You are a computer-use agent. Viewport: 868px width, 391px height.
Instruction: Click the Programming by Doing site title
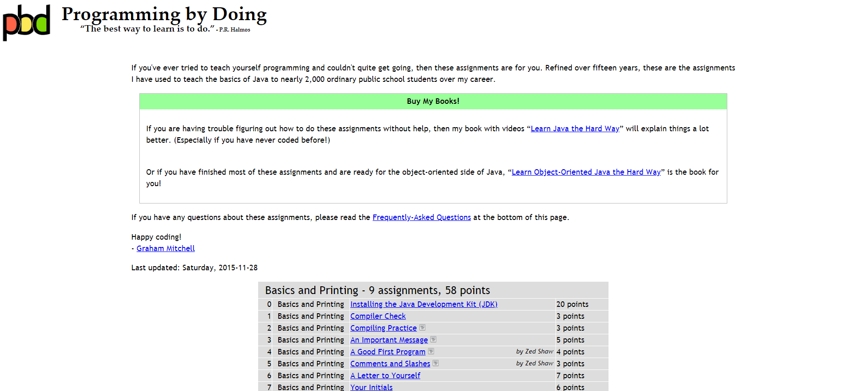pyautogui.click(x=164, y=15)
